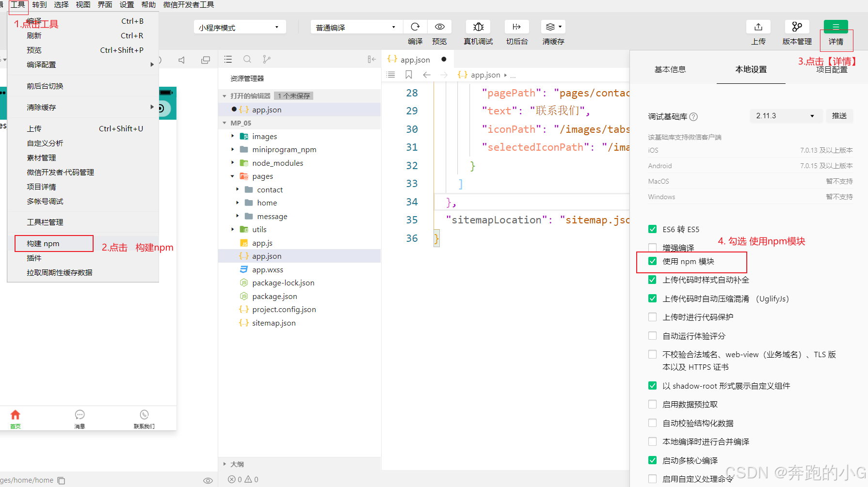
Task: Toggle auto style completion on upload checkbox
Action: (x=652, y=280)
